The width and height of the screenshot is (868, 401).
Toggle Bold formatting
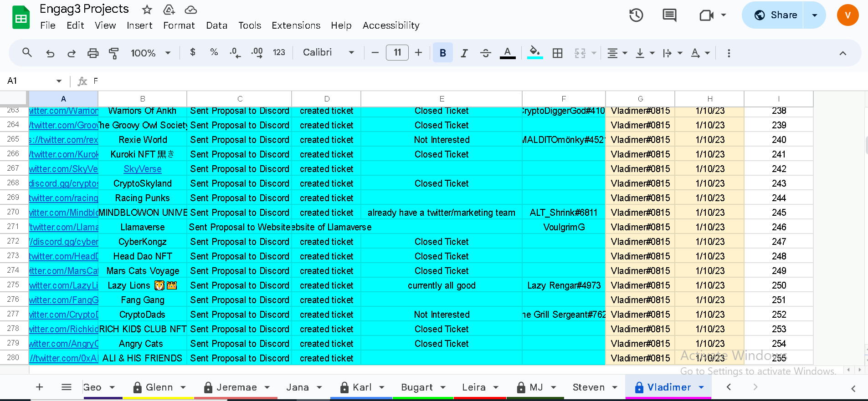442,53
